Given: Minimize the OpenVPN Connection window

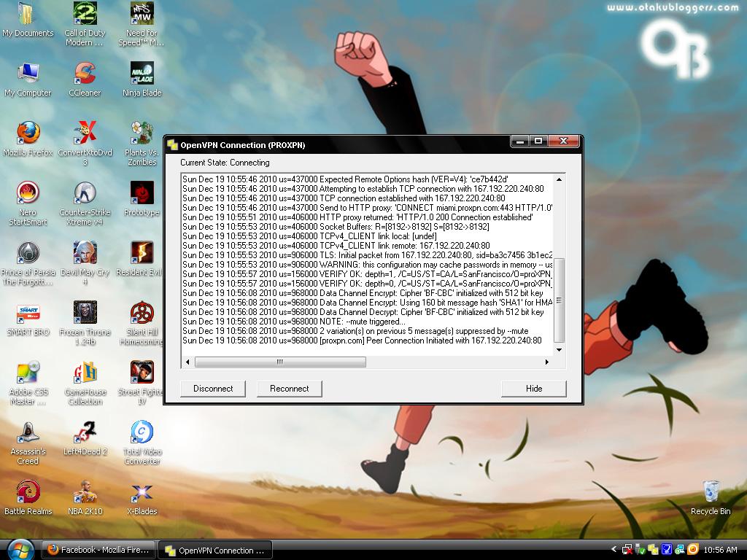Looking at the screenshot, I should [x=519, y=141].
